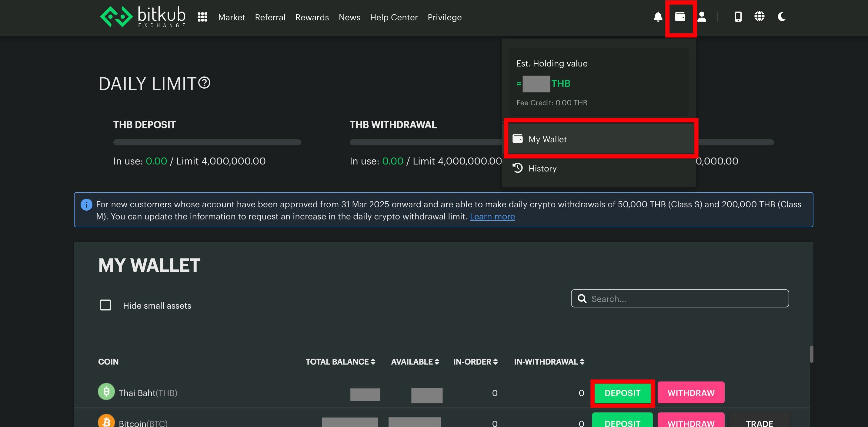Click Withdraw for Thai Baht
868x427 pixels.
[x=691, y=393]
